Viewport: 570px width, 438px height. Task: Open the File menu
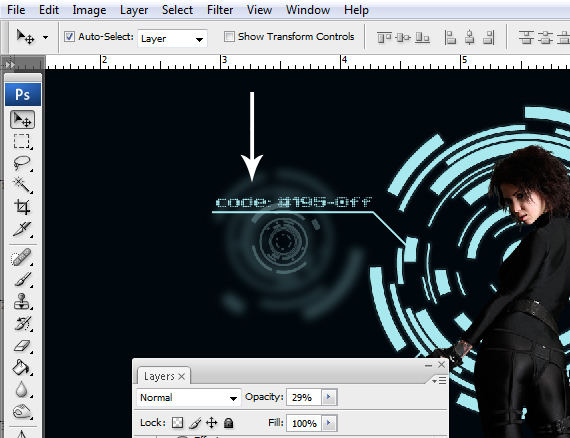coord(16,10)
